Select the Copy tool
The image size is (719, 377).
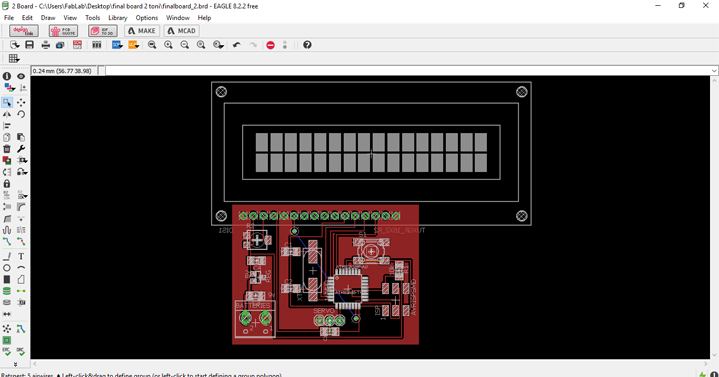[x=7, y=137]
